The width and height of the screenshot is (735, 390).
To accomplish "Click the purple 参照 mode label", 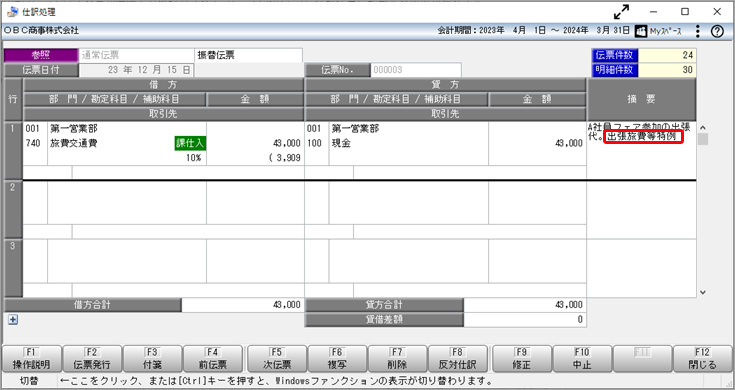I will [41, 55].
